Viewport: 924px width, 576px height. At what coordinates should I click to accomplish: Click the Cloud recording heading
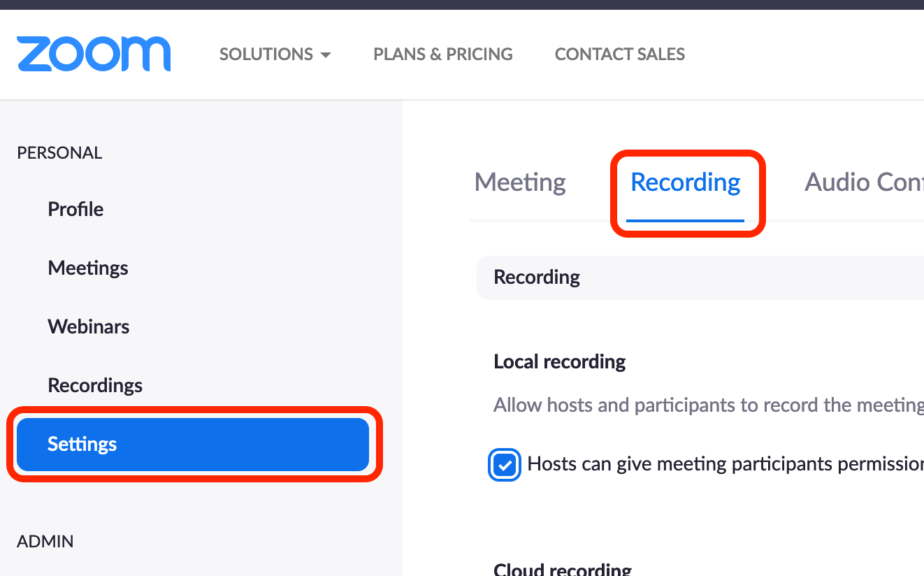(563, 569)
